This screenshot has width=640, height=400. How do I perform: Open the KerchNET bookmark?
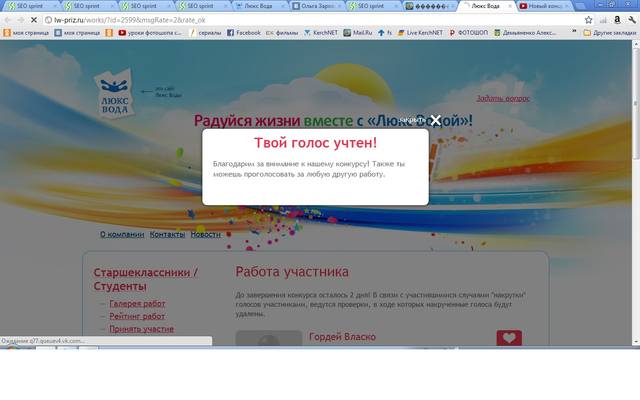click(x=321, y=33)
